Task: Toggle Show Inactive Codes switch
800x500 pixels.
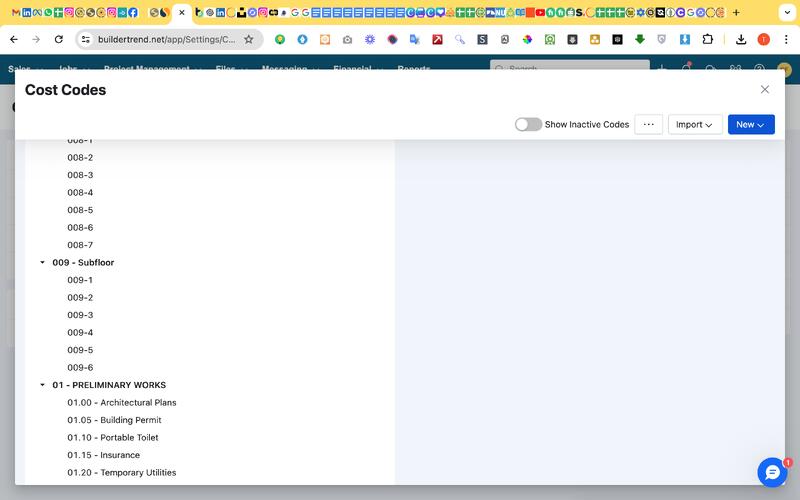Action: [528, 124]
